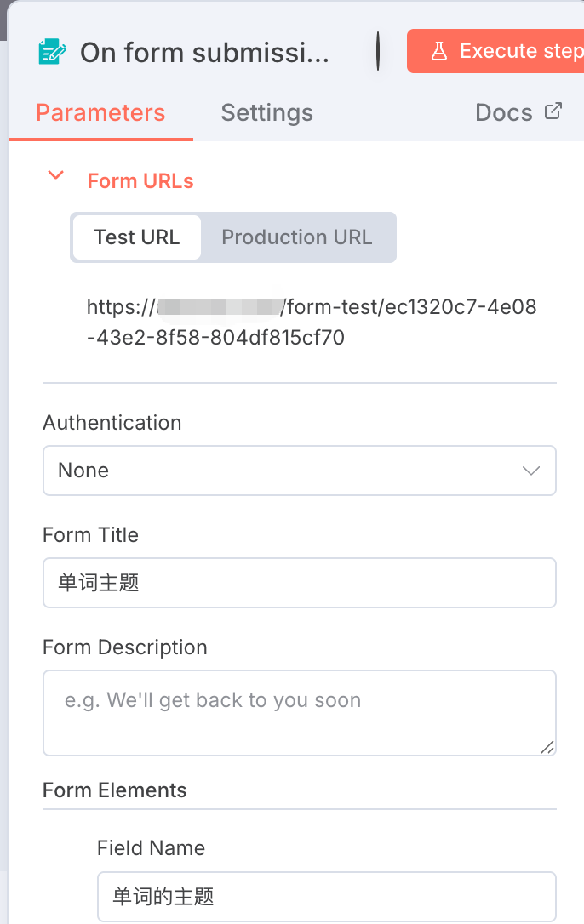The width and height of the screenshot is (584, 924).
Task: Open the Docs link
Action: point(504,113)
